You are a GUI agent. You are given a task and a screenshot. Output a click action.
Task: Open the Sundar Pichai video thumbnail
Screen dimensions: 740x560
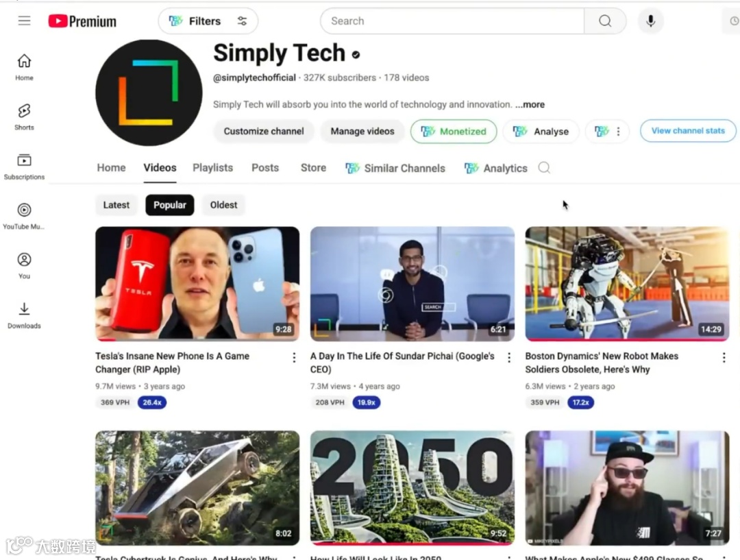[412, 284]
